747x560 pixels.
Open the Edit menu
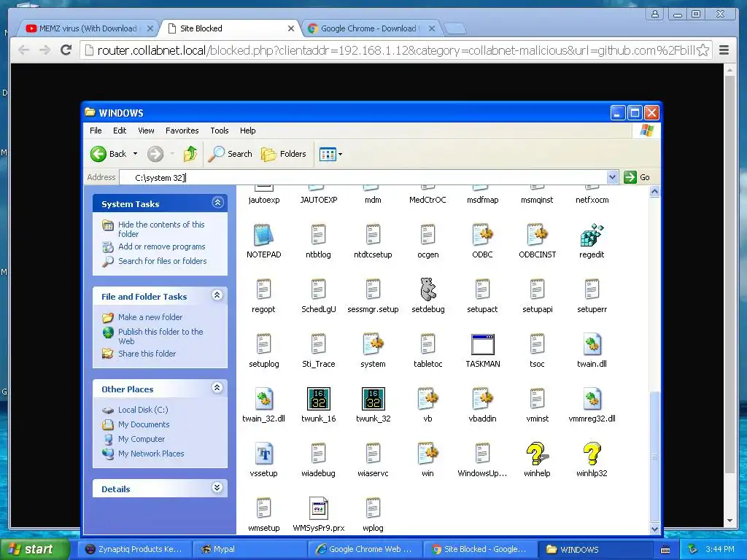click(x=120, y=131)
